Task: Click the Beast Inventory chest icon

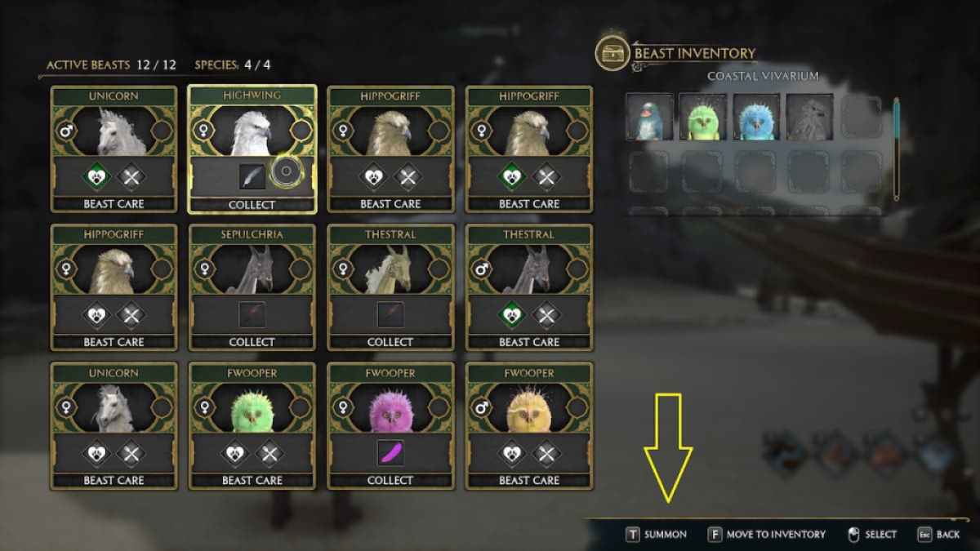Action: pyautogui.click(x=612, y=53)
